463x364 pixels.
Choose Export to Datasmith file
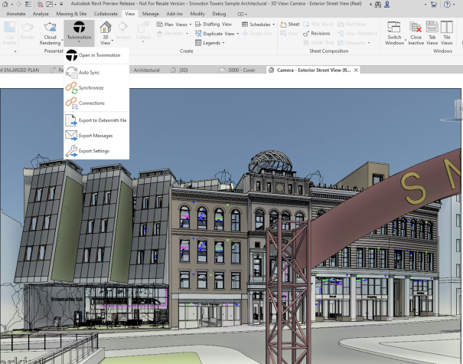(x=96, y=120)
